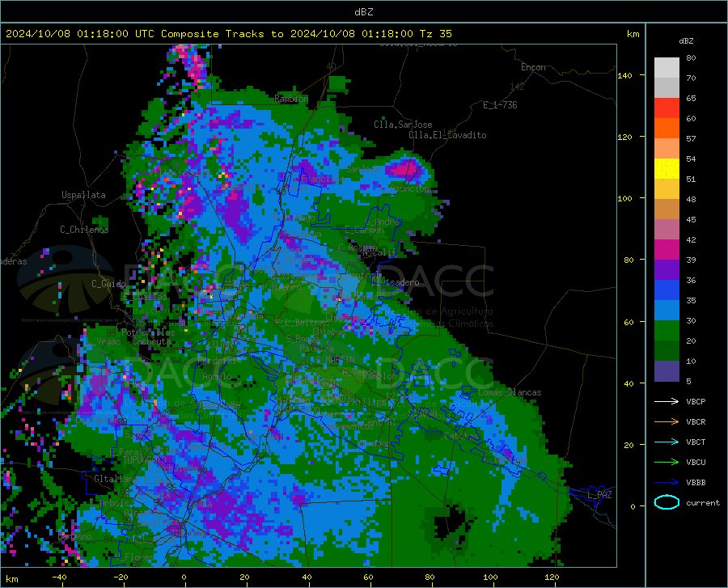This screenshot has height=588, width=728.
Task: Click the green VBCU arrow legend icon
Action: [x=667, y=463]
